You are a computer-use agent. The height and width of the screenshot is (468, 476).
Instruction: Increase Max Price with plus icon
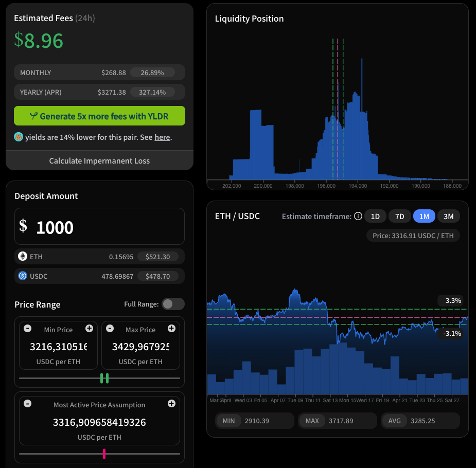tap(171, 329)
